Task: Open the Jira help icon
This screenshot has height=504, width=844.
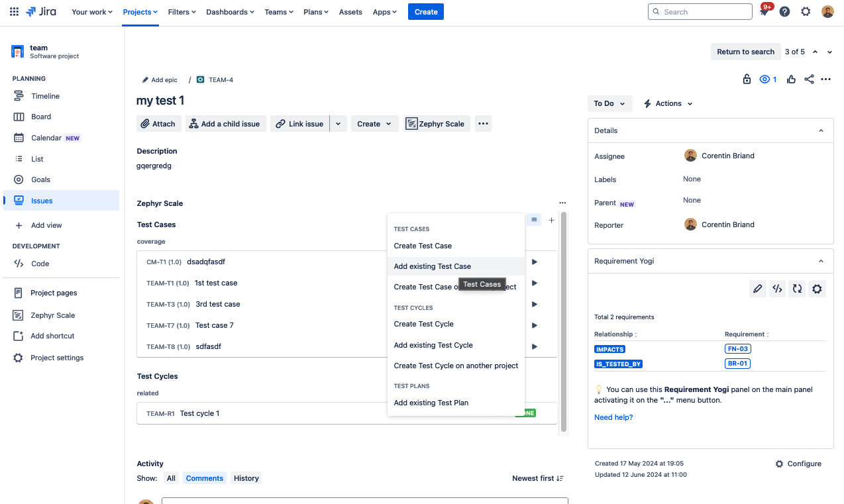Action: [784, 12]
